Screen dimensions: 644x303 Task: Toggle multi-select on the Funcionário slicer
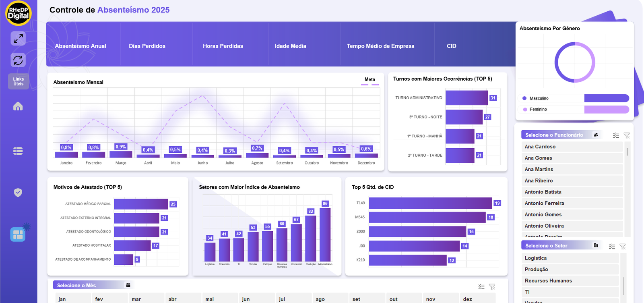(x=616, y=135)
